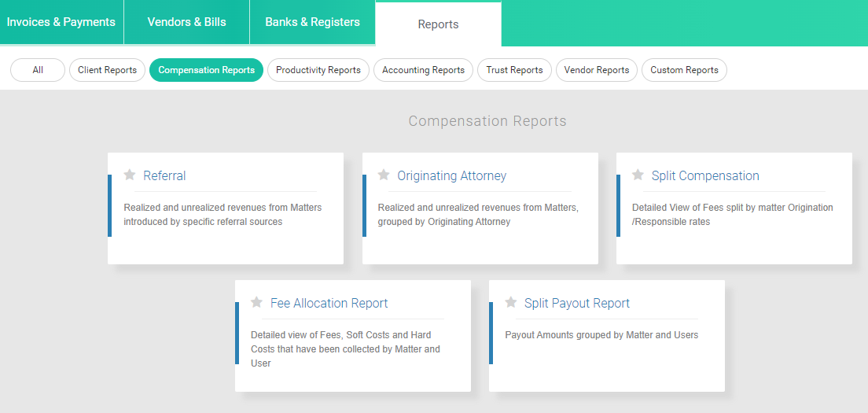Favorite the Split Payout Report star

511,302
